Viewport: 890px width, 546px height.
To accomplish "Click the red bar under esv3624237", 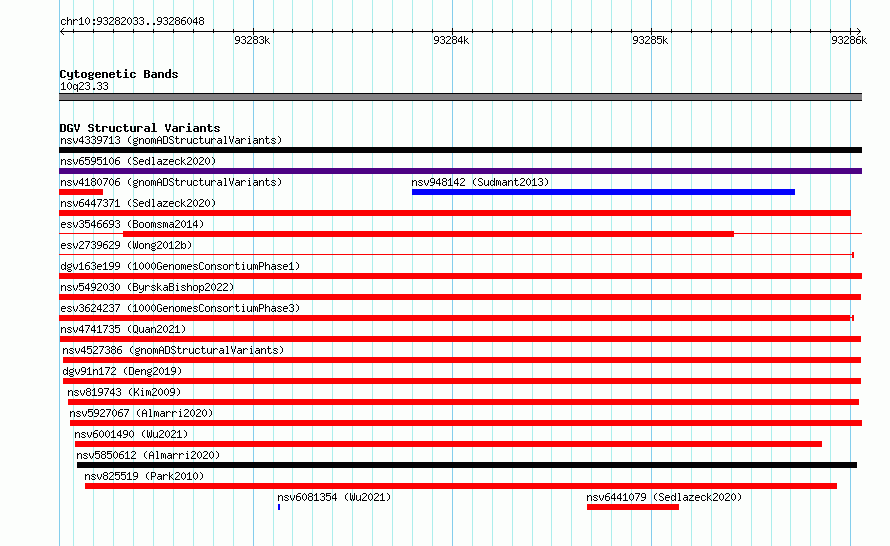I will pyautogui.click(x=456, y=318).
